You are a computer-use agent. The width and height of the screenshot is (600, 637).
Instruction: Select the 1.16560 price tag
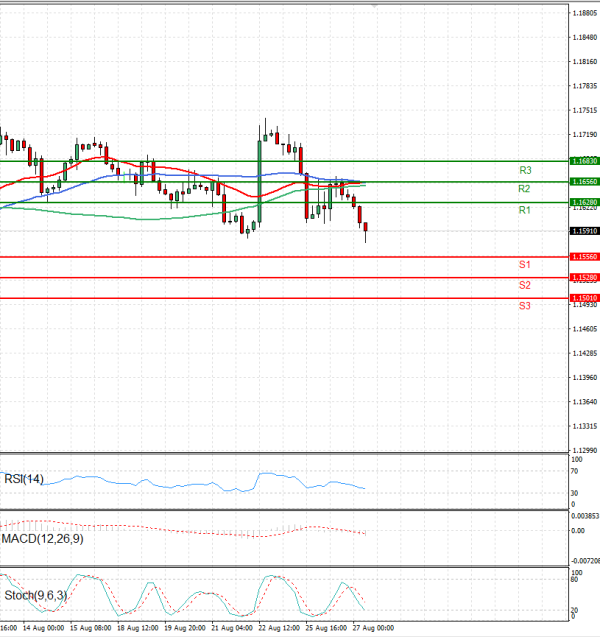point(585,182)
